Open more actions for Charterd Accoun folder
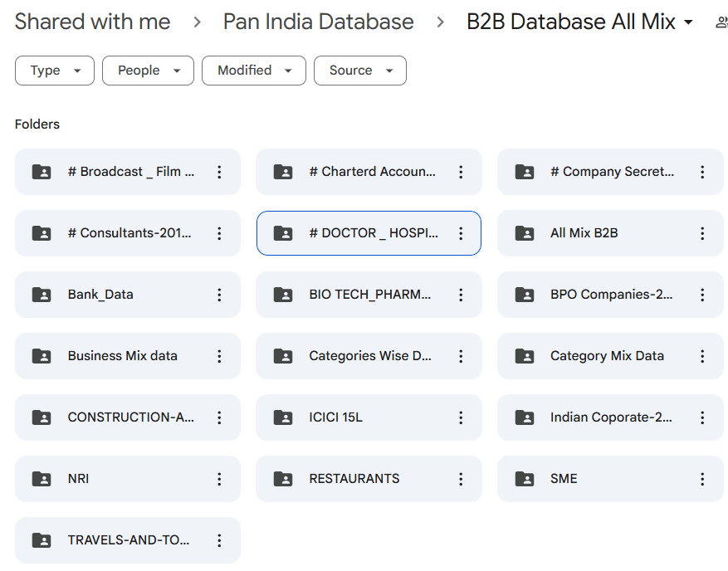The height and width of the screenshot is (571, 728). click(x=461, y=172)
